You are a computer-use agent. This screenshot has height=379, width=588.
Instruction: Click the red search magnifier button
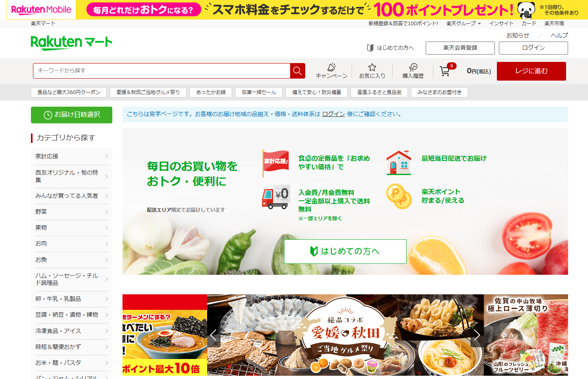coord(297,71)
